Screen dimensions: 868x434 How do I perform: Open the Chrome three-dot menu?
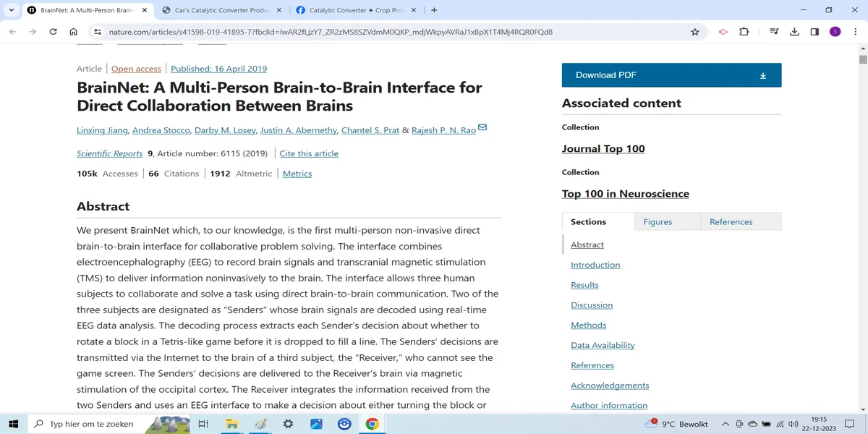pyautogui.click(x=855, y=32)
